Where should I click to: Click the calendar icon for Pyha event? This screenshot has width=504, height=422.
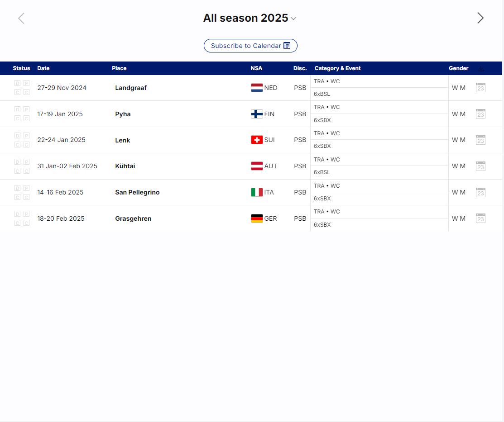[480, 114]
